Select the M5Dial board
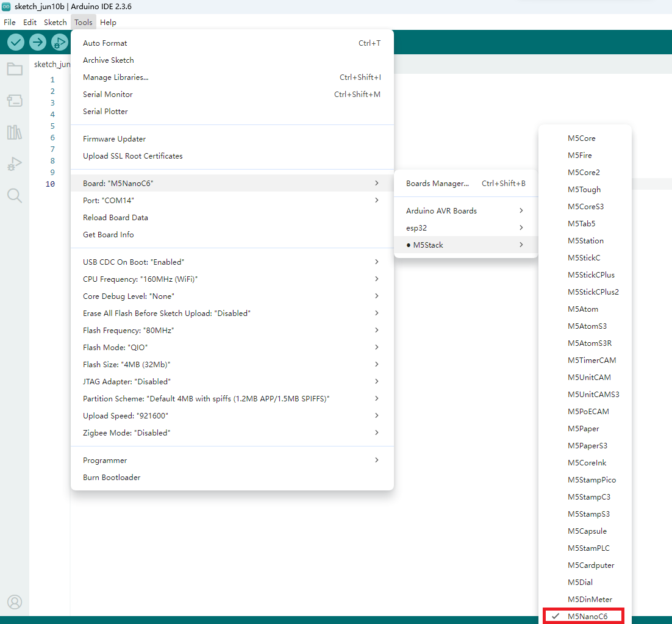Screen dimensions: 672x624 pyautogui.click(x=585, y=583)
